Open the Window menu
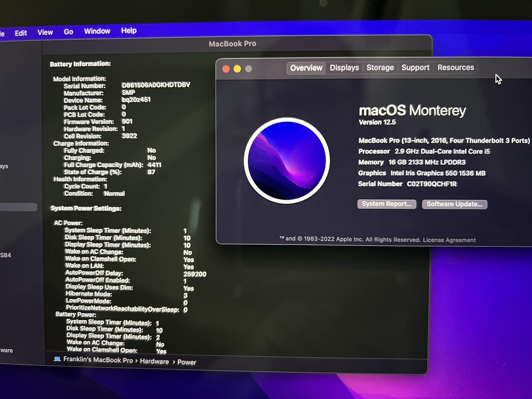 pyautogui.click(x=97, y=31)
